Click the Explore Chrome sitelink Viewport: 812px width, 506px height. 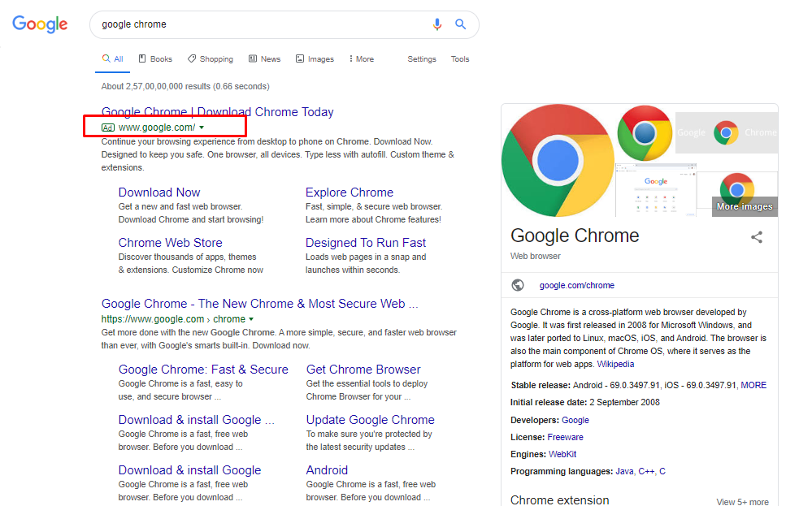tap(350, 192)
